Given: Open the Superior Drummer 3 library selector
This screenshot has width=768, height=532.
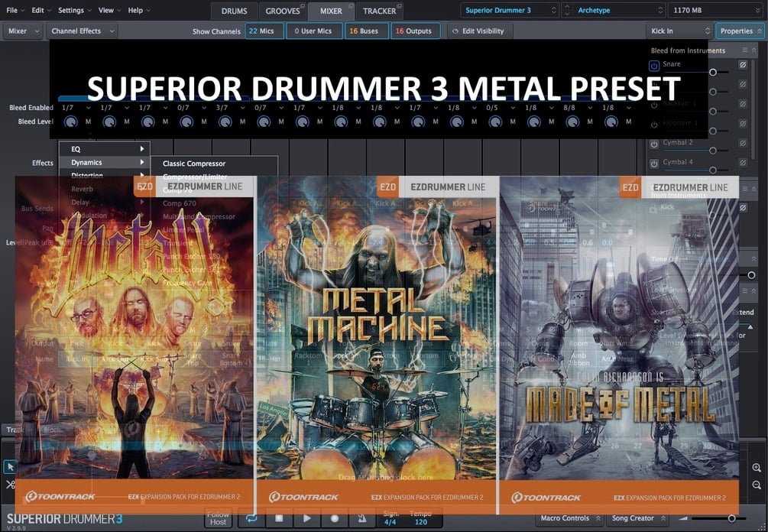Looking at the screenshot, I should coord(510,10).
